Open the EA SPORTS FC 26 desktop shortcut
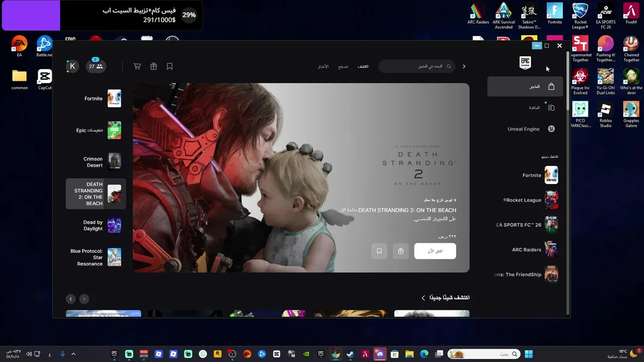Screen dimensions: 644x362 click(606, 16)
